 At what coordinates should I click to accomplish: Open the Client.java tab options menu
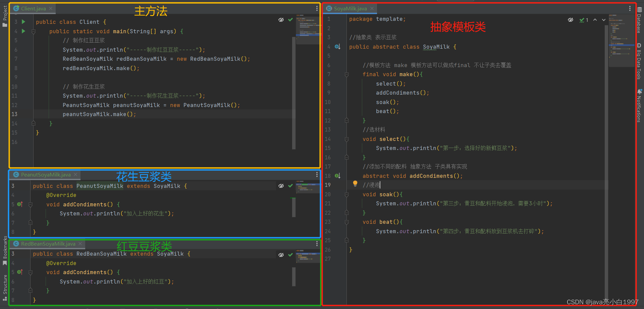(317, 8)
